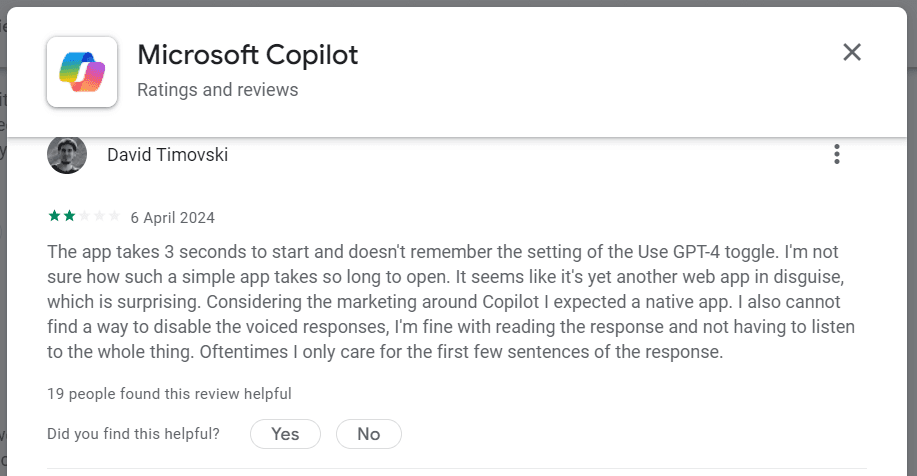Click the review date 6 April 2024

click(x=172, y=217)
